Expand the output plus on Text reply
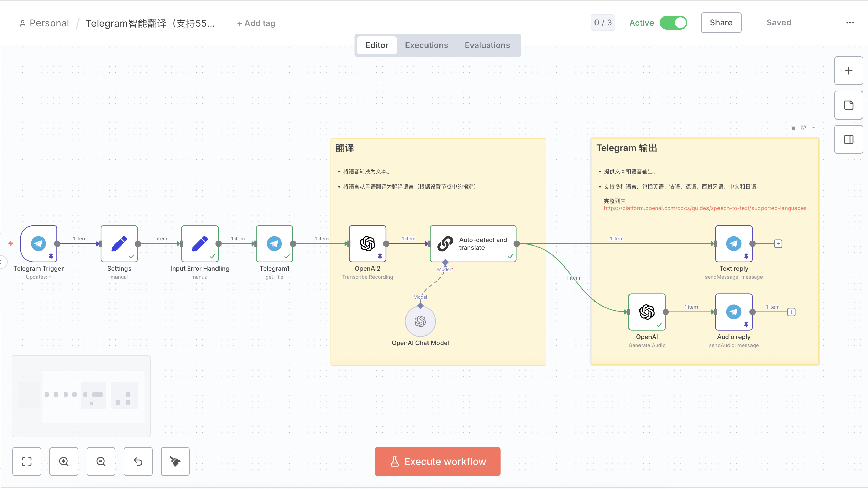This screenshot has height=489, width=868. coord(778,244)
